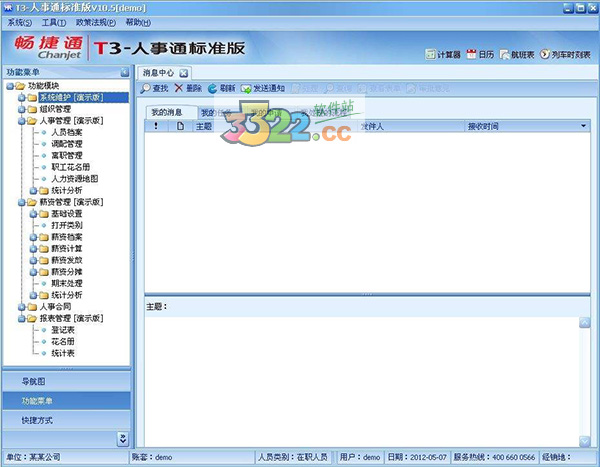Click the bullet icon beside 登记表

tap(44, 330)
